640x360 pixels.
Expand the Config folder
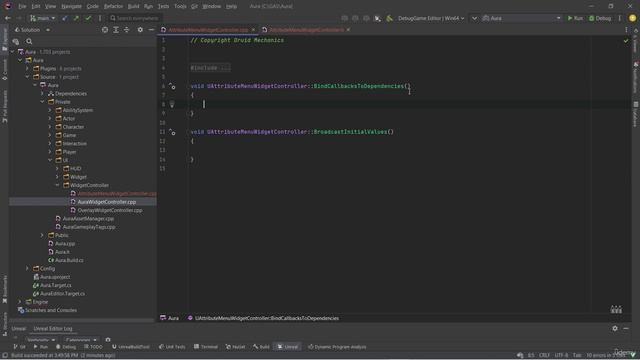27,269
